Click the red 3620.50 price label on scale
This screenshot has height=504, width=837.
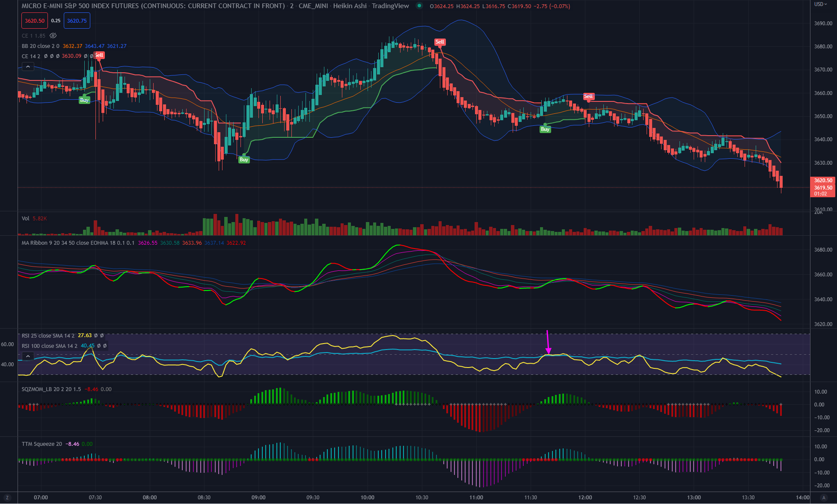point(823,181)
